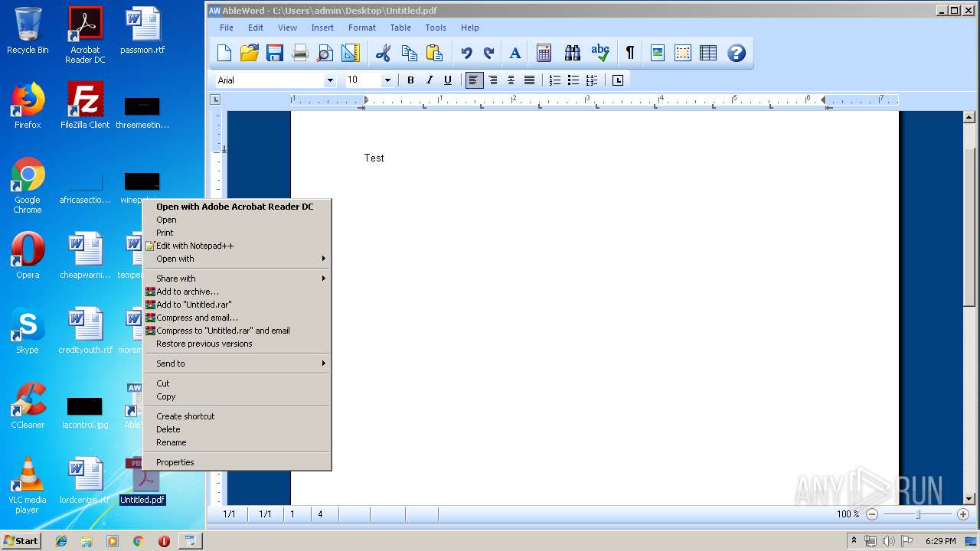The height and width of the screenshot is (551, 980).
Task: Toggle paragraph marks pilcrow icon
Action: (x=630, y=53)
